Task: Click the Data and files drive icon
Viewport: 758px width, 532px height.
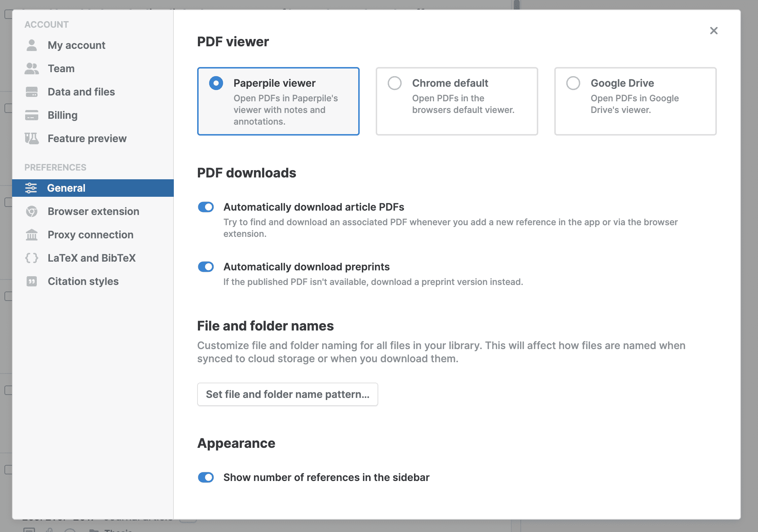Action: coord(32,92)
